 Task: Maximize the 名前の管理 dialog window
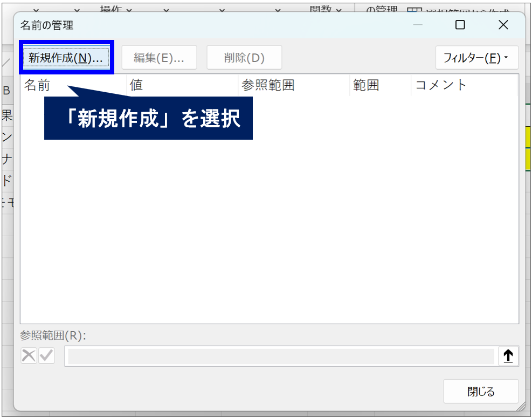460,25
